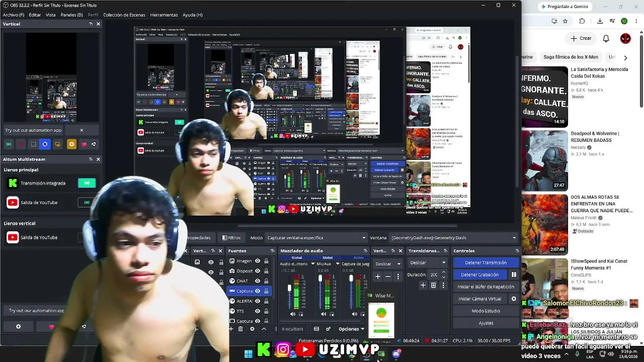Click the green stream icon in Vertical toolbar
Viewport: 644px width, 362px height.
pos(9,144)
